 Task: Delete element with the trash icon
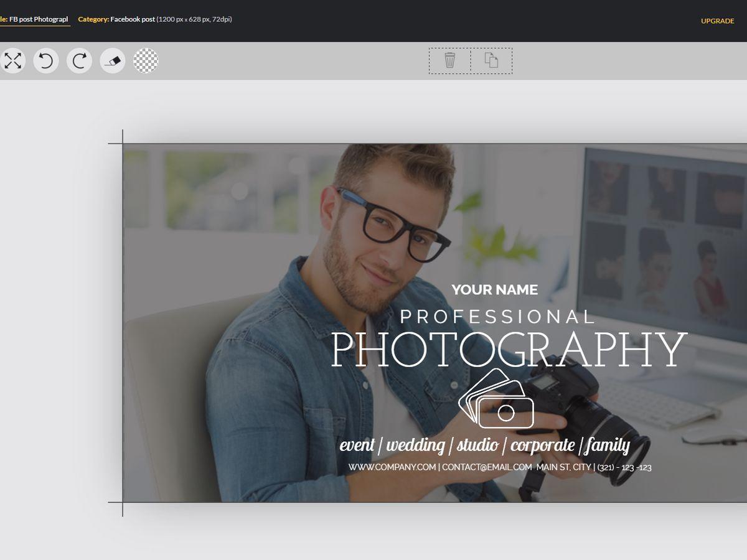click(449, 60)
